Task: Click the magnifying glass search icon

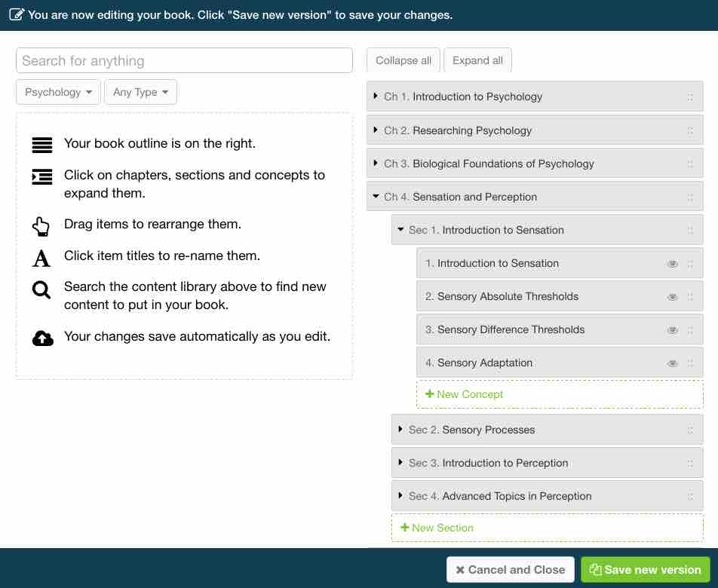Action: [x=41, y=289]
